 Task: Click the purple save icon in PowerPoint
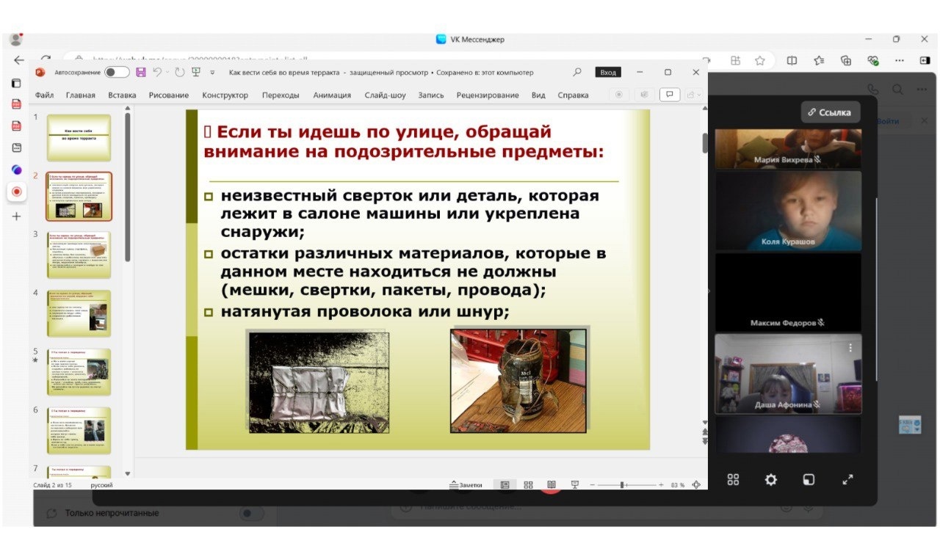140,72
